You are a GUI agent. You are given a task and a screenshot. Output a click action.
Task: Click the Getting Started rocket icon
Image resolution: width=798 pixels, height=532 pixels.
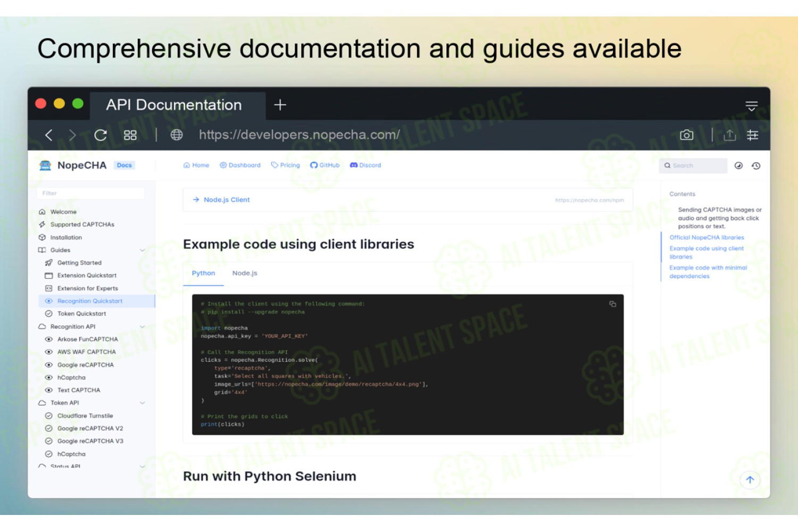tap(49, 263)
